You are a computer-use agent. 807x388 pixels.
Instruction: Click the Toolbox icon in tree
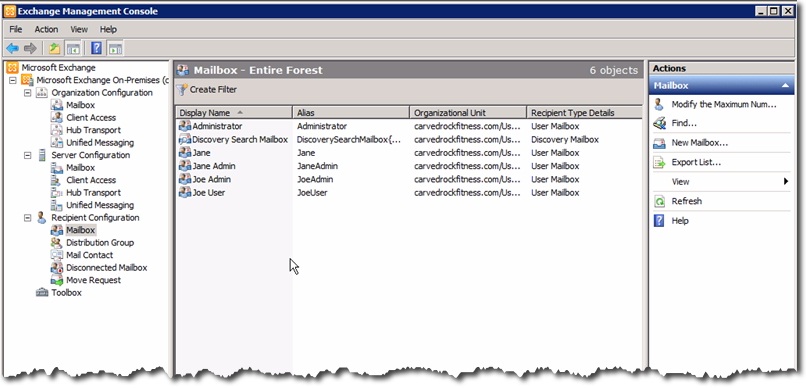click(x=42, y=293)
